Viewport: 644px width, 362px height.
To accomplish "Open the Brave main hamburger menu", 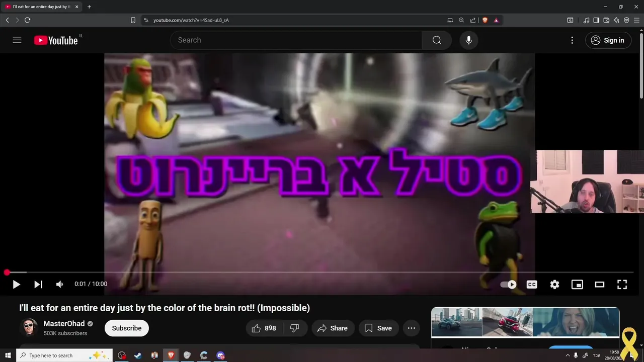I will point(636,20).
